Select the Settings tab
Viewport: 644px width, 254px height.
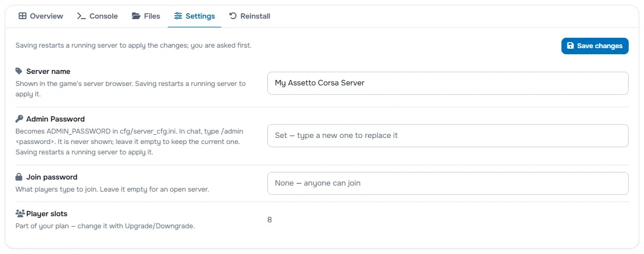tap(194, 16)
